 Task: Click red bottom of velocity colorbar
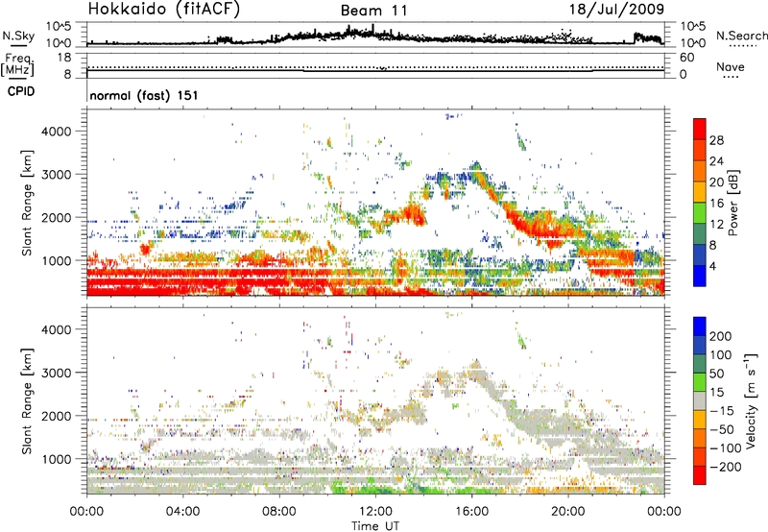click(700, 475)
